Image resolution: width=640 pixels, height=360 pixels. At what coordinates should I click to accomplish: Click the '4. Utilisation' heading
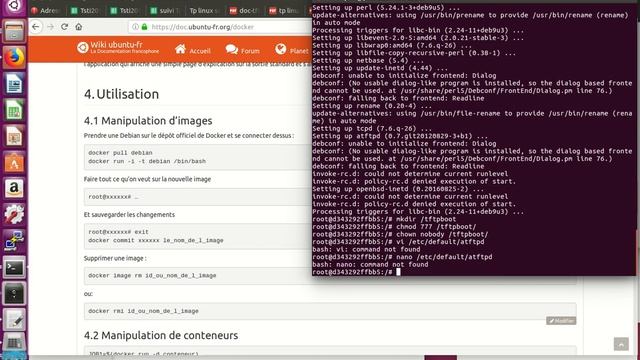pos(122,94)
